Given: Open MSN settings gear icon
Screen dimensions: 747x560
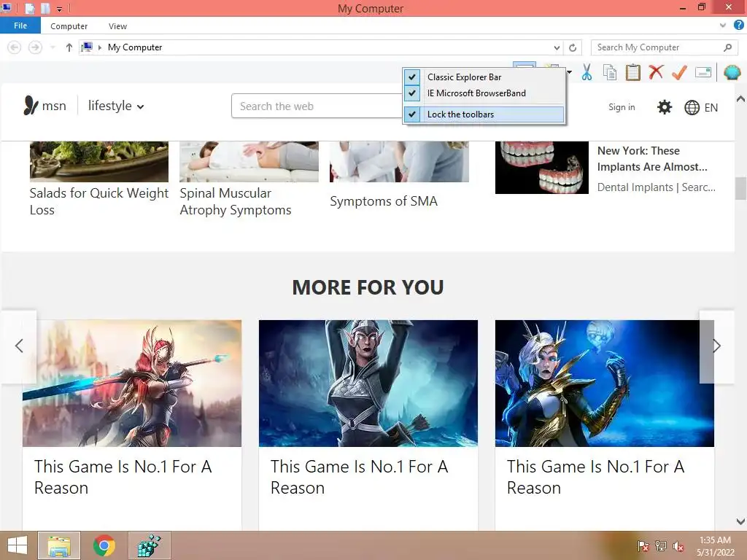Looking at the screenshot, I should coord(664,107).
